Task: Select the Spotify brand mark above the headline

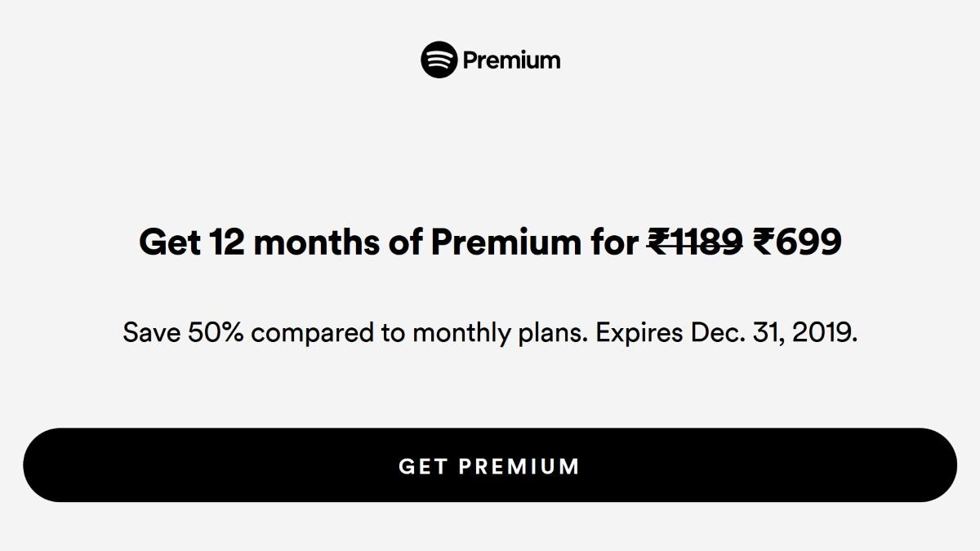Action: coord(438,58)
